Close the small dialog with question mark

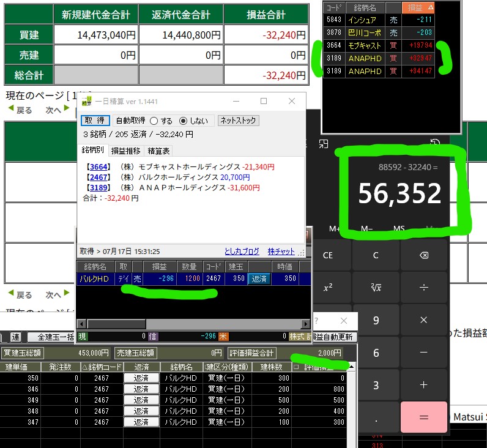(x=343, y=321)
